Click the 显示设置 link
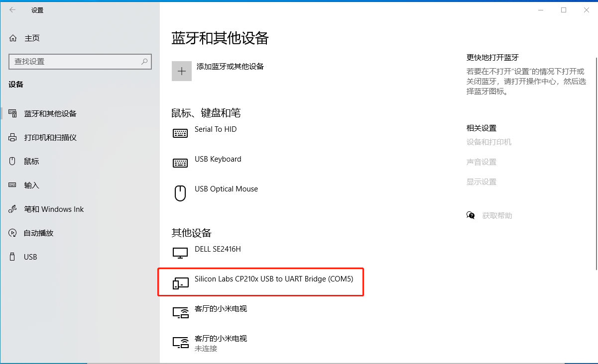Viewport: 598px width, 364px height. [481, 182]
